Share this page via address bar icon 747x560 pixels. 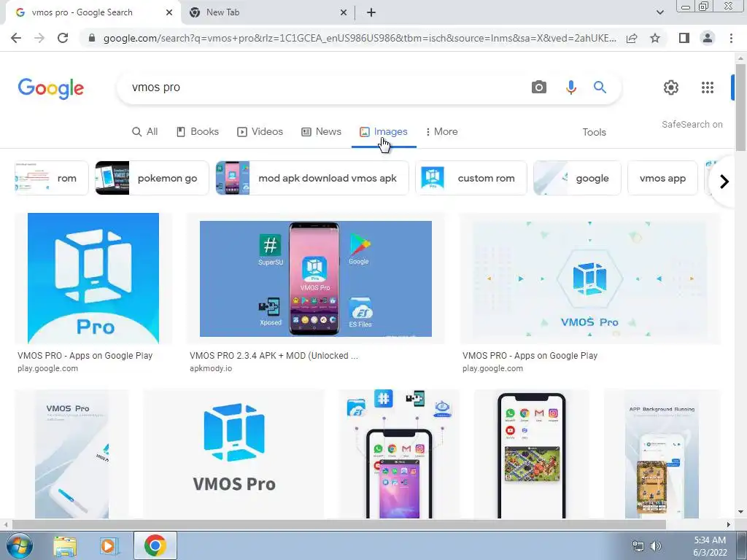tap(632, 38)
